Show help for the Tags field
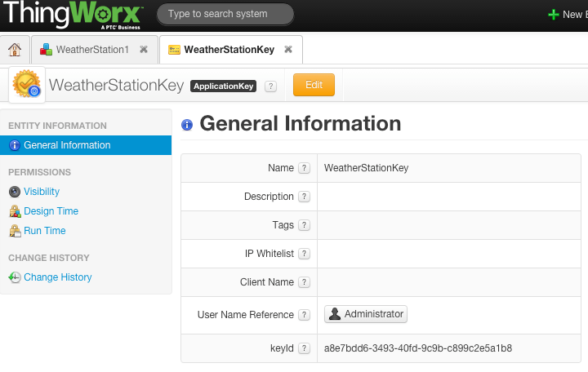Viewport: 588px width, 372px height. coord(304,225)
